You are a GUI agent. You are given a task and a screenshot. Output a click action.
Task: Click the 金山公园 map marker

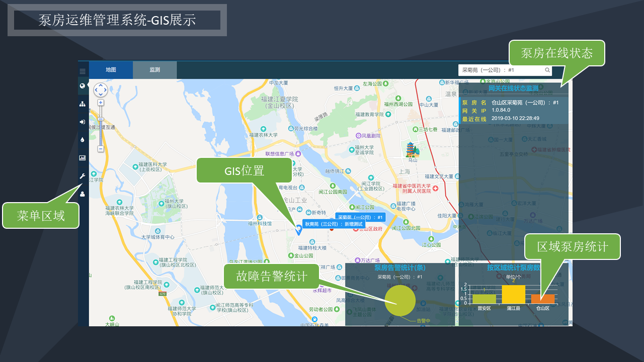click(291, 255)
